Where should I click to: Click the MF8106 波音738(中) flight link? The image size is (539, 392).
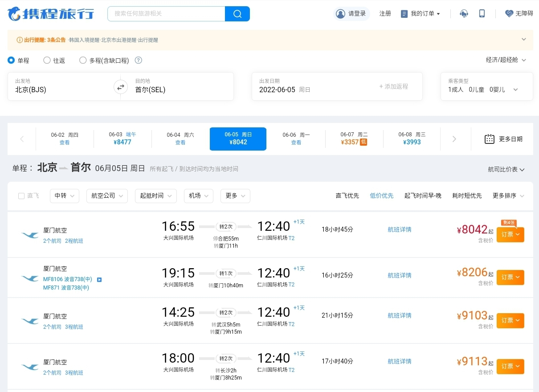click(68, 279)
